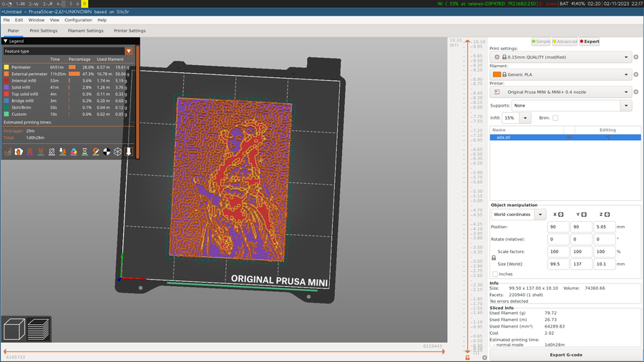Toggle Color changes icon in legend
The width and height of the screenshot is (644, 362).
click(x=74, y=152)
